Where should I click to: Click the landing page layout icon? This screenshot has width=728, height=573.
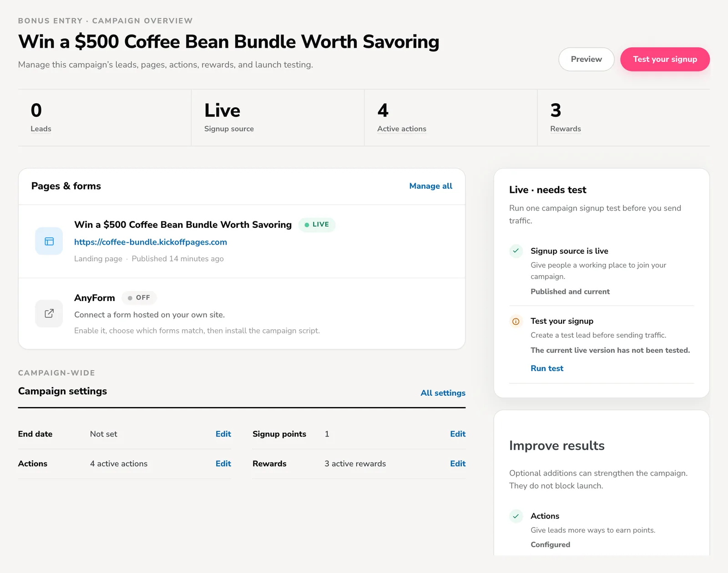pyautogui.click(x=49, y=241)
